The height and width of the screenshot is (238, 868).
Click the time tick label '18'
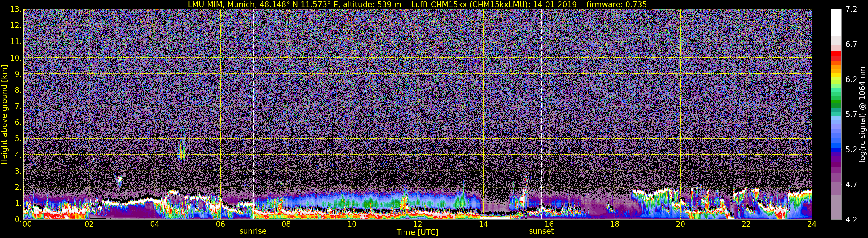(x=614, y=224)
